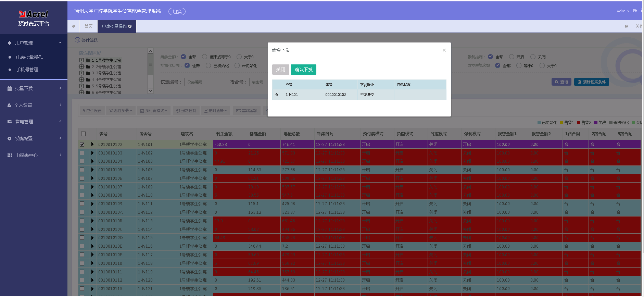644x297 pixels.
Task: Close the 电表批量操作 tab via its X icon
Action: coord(130,26)
